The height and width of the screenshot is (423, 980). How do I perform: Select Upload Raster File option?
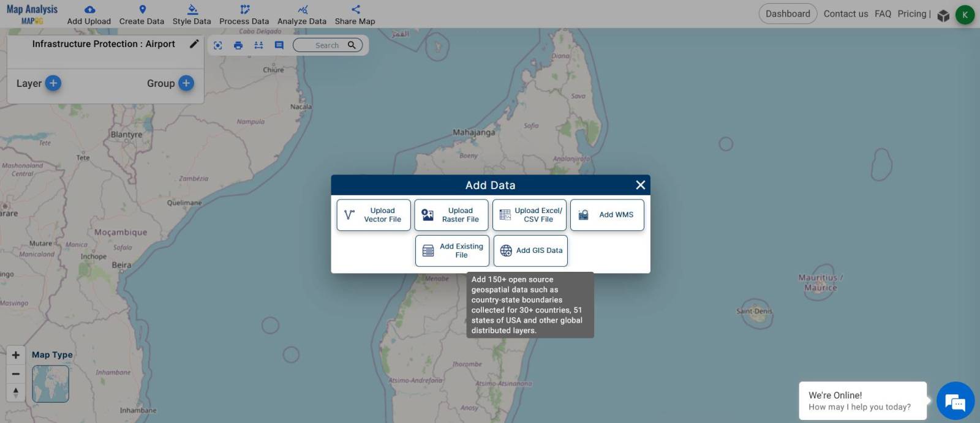click(451, 215)
